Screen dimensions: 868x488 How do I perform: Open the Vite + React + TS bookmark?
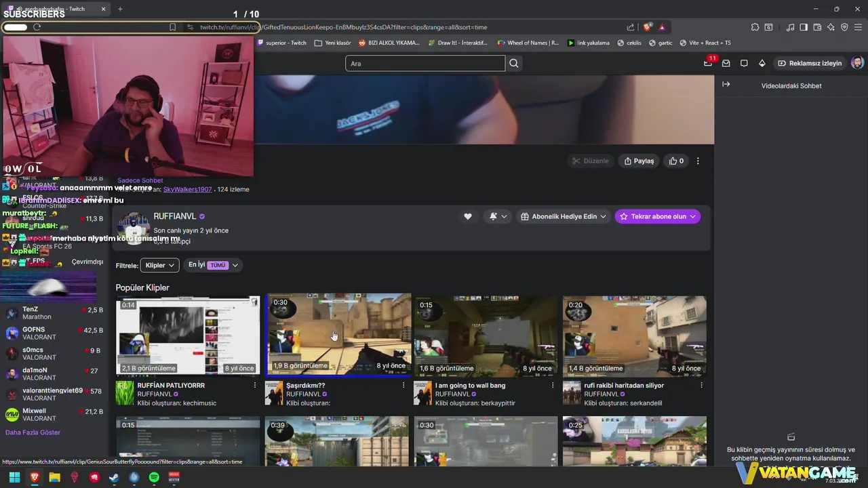point(705,43)
